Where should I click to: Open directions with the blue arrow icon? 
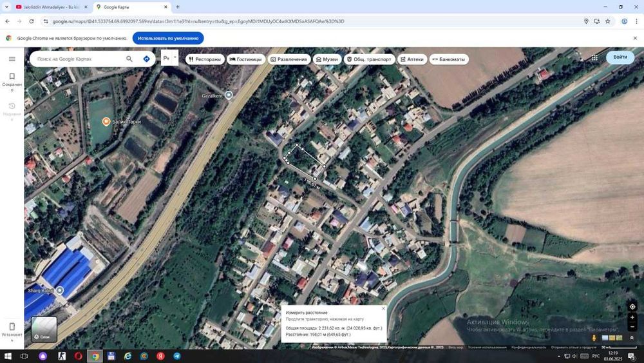pos(146,59)
